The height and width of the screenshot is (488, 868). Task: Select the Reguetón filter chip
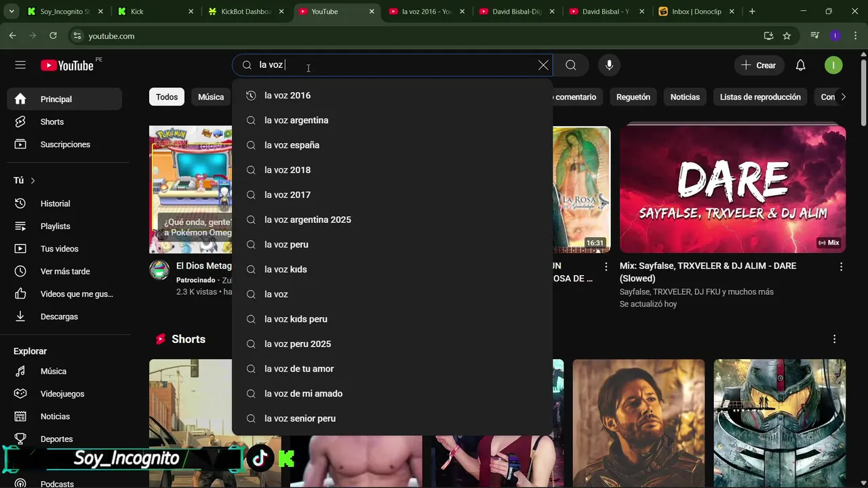coord(633,97)
